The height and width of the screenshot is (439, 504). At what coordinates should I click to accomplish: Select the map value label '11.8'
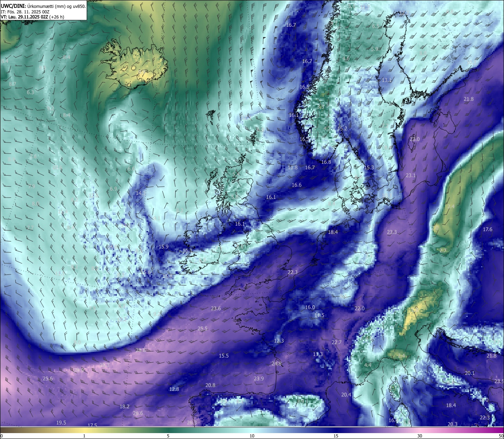pyautogui.click(x=293, y=167)
